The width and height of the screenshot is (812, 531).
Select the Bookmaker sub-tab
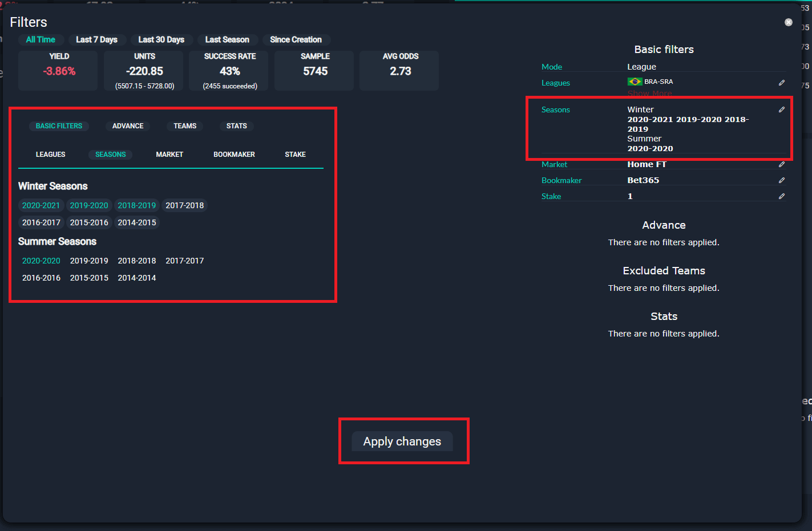click(x=234, y=155)
